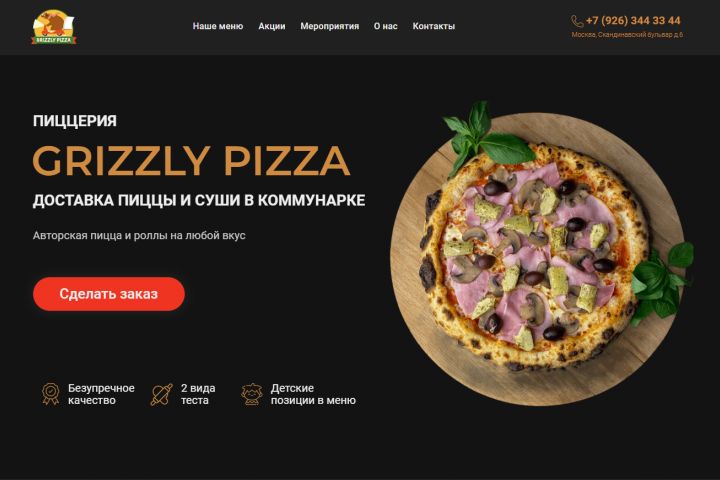Click the quality award ribbon icon
720x480 pixels.
51,394
